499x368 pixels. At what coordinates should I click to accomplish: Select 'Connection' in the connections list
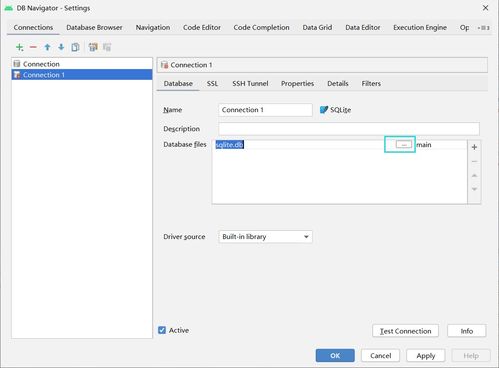pyautogui.click(x=82, y=64)
